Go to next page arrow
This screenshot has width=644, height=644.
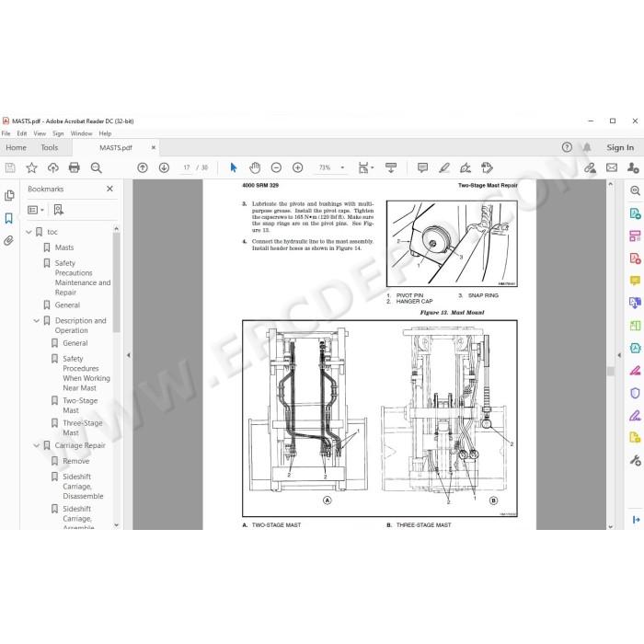pyautogui.click(x=164, y=168)
